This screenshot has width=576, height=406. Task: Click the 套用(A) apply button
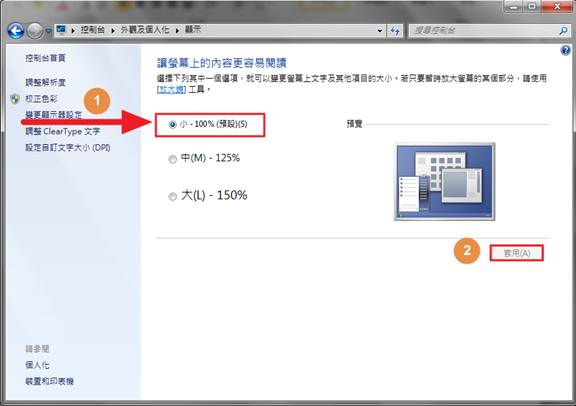(516, 253)
